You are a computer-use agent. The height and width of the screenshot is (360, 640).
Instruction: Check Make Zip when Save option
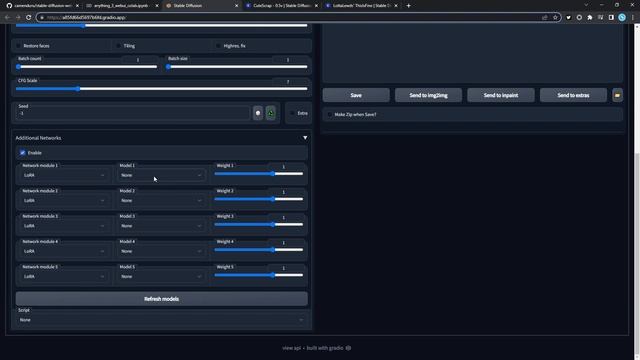coord(330,115)
